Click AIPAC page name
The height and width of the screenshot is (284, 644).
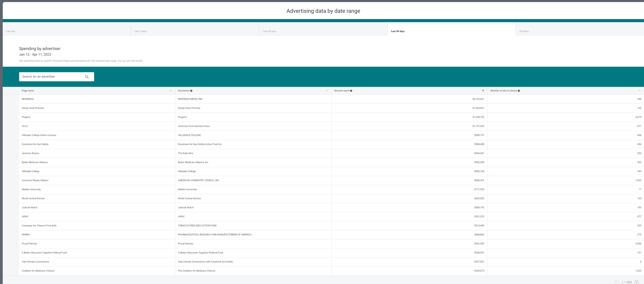25,216
